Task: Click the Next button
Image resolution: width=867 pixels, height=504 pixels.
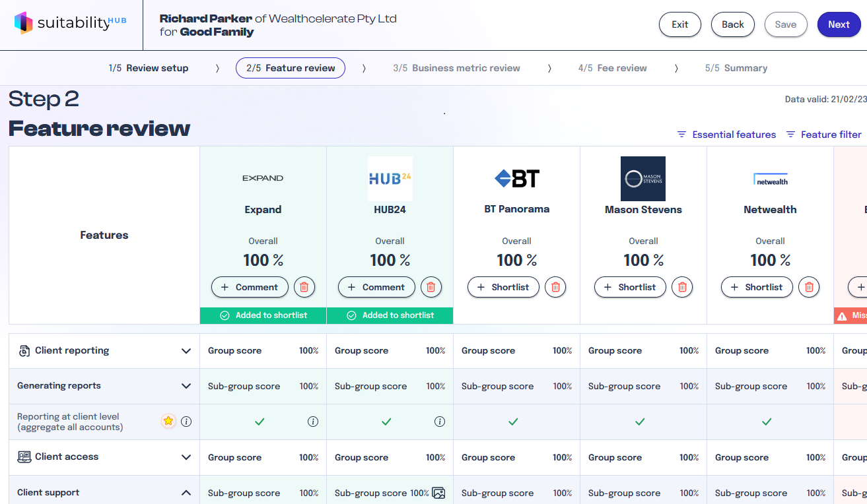Action: [839, 24]
